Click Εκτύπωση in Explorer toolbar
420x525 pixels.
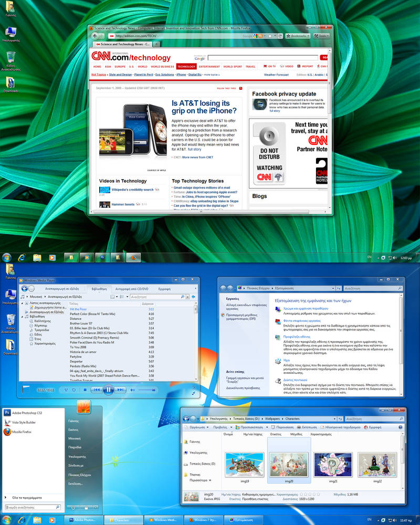click(x=307, y=427)
